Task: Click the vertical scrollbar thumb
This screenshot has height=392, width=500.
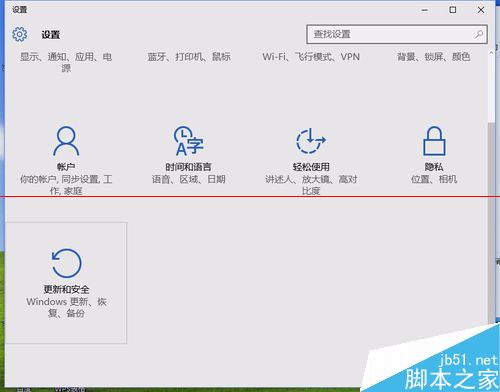Action: [x=491, y=222]
